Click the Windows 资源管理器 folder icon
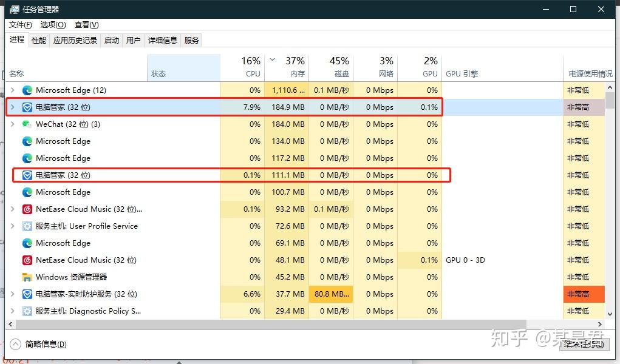The image size is (620, 364). (x=27, y=277)
